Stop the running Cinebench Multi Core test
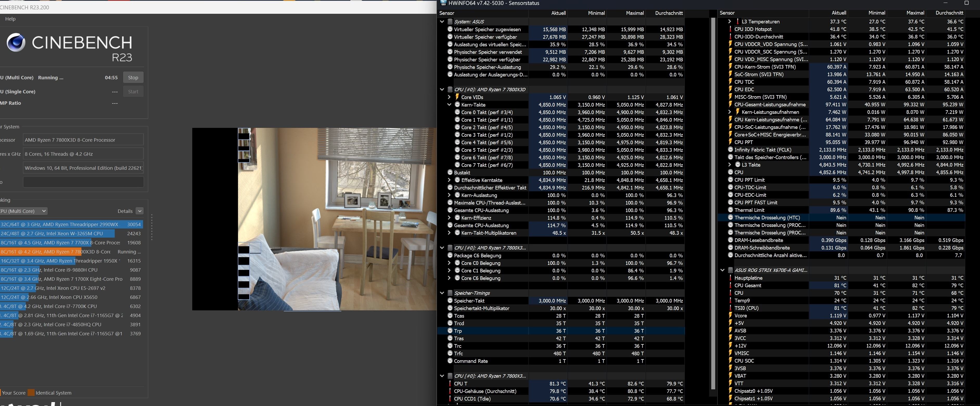This screenshot has height=406, width=980. coord(133,77)
